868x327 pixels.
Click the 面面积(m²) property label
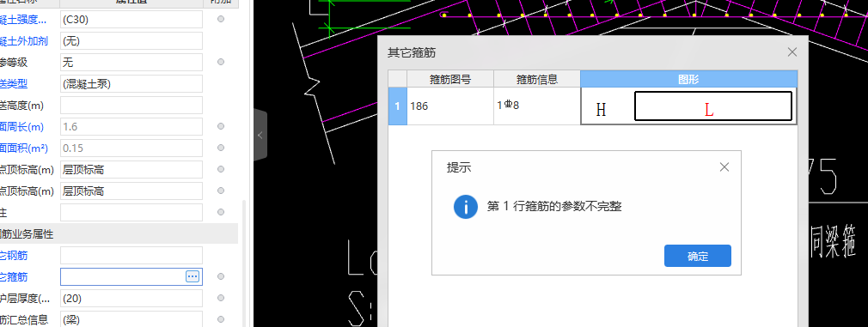[24, 148]
